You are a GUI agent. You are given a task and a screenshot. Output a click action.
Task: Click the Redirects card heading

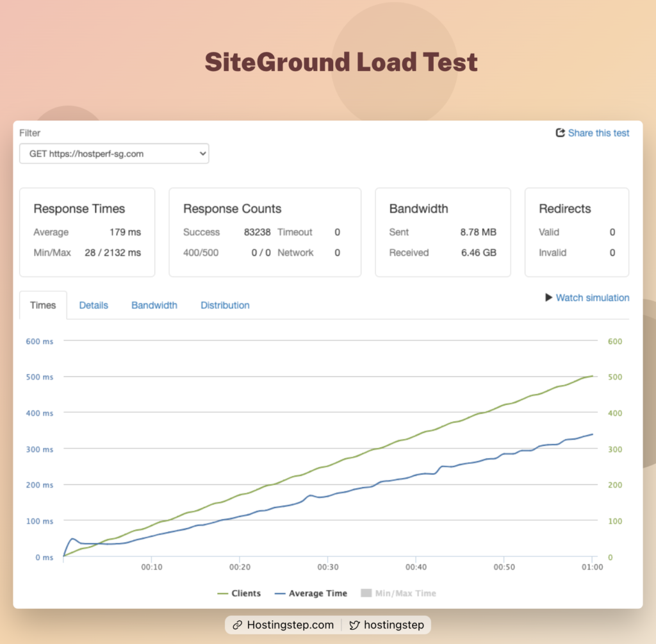(x=565, y=209)
